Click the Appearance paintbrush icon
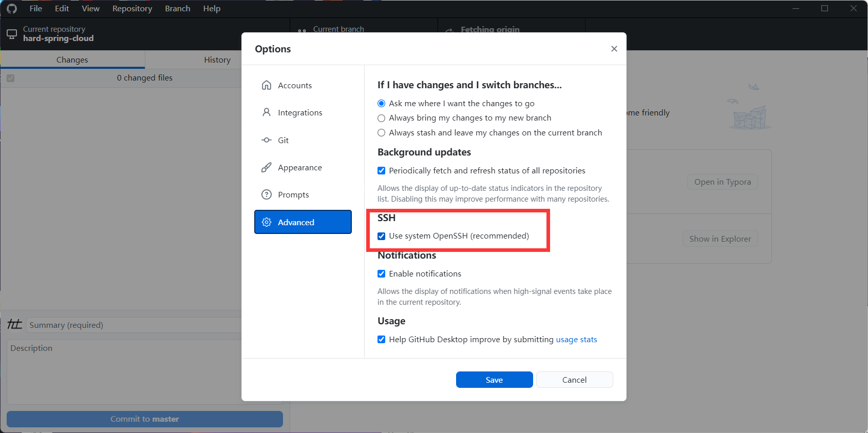Image resolution: width=868 pixels, height=433 pixels. (266, 167)
